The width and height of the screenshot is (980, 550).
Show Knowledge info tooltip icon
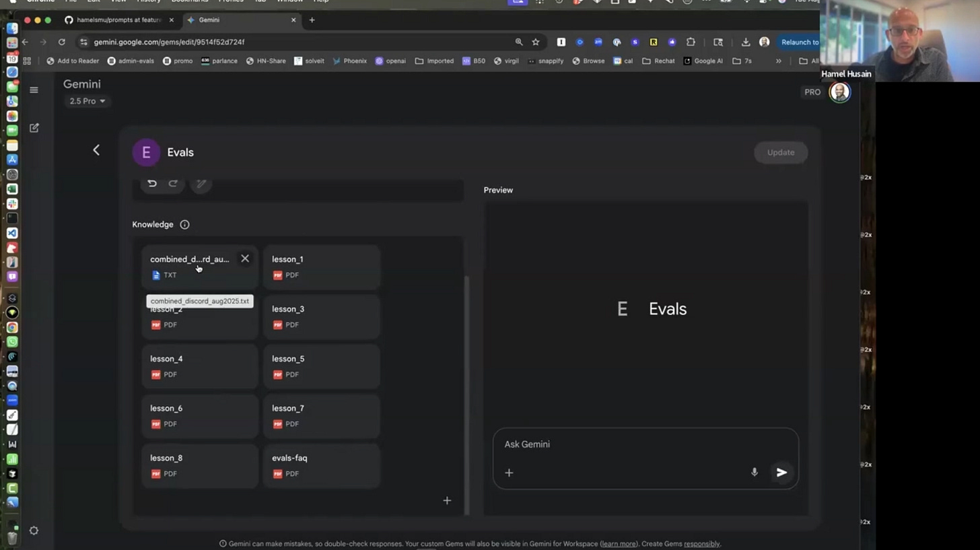[x=184, y=224]
